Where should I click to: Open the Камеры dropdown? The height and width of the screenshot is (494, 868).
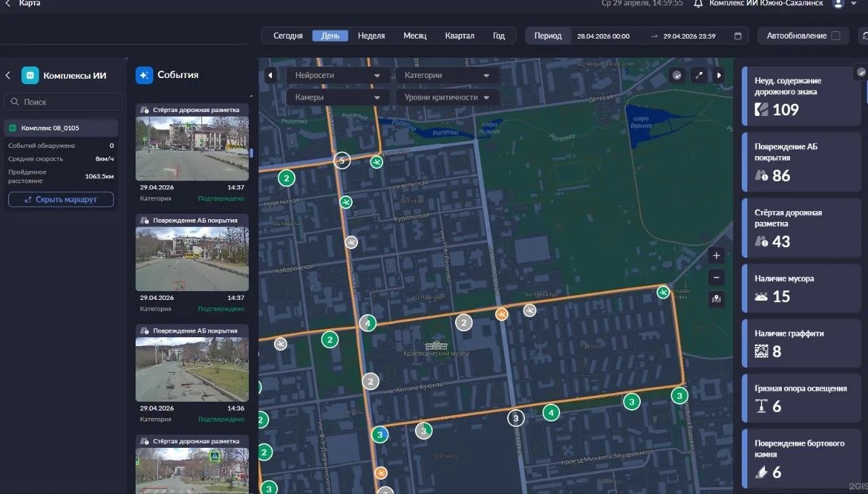tap(337, 97)
